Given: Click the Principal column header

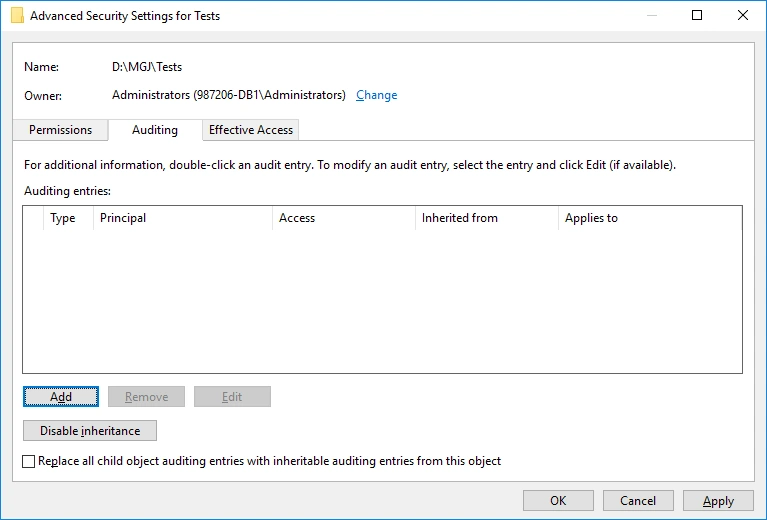Looking at the screenshot, I should click(x=182, y=218).
